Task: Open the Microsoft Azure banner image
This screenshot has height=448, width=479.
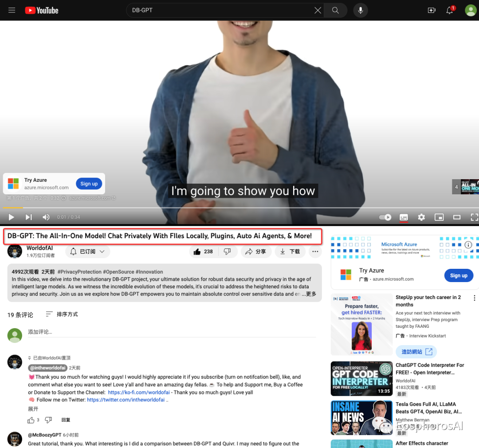Action: [x=405, y=248]
